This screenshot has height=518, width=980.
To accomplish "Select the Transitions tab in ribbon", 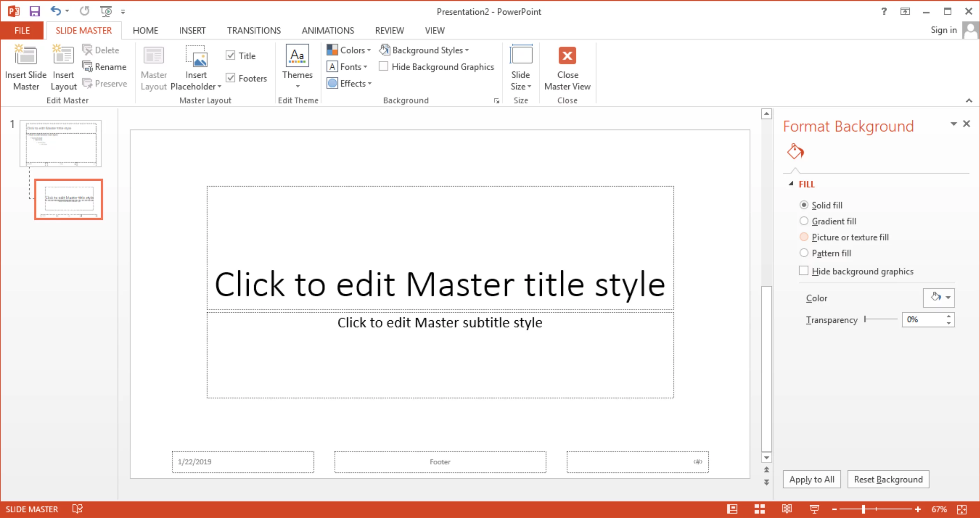I will 254,30.
